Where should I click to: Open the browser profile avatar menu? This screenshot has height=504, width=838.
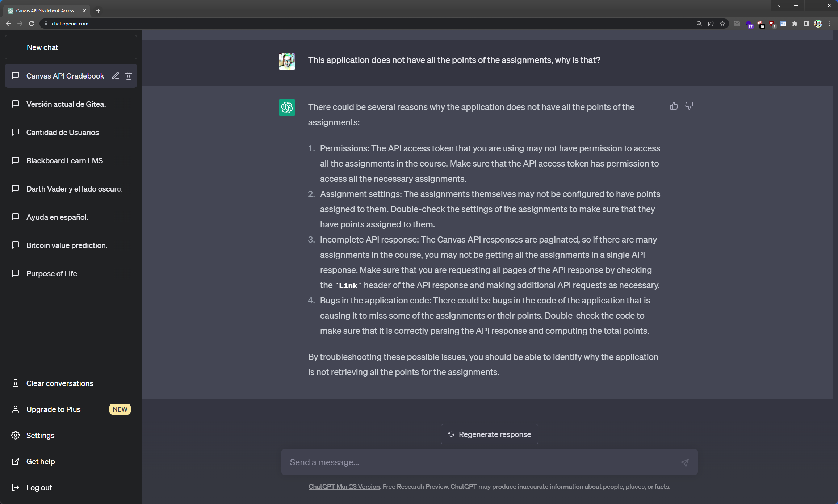point(818,24)
